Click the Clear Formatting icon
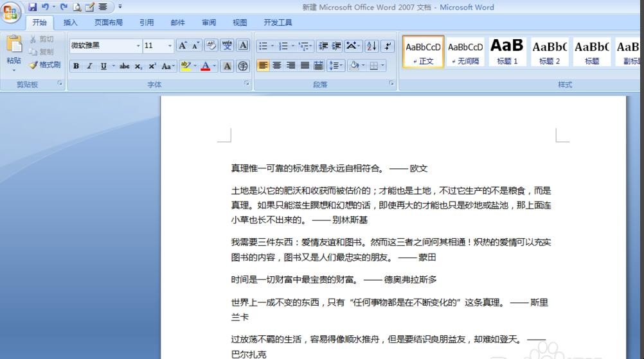 [211, 46]
